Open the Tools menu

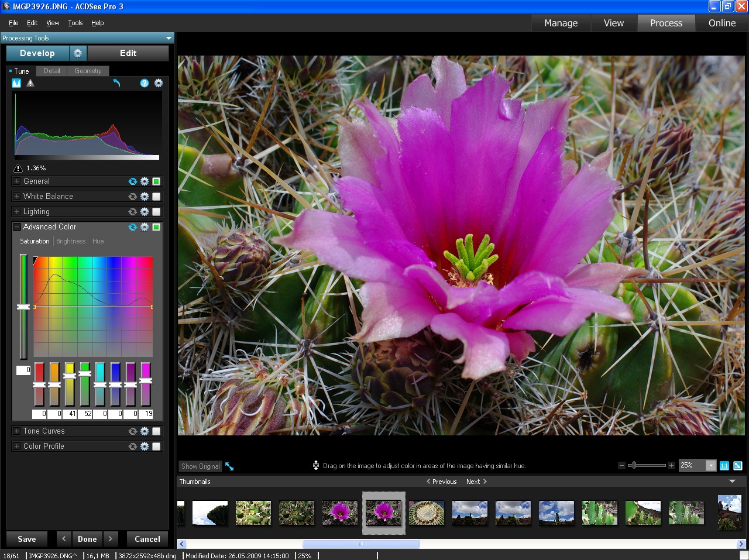tap(75, 23)
